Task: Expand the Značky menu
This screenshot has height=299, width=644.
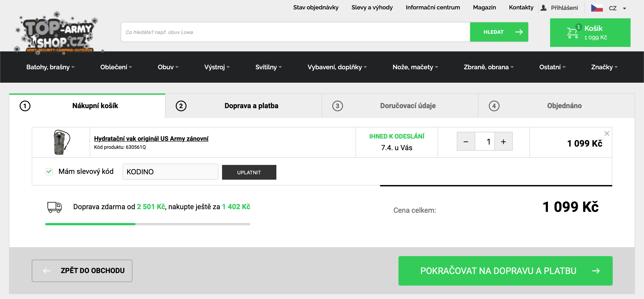Action: point(604,67)
